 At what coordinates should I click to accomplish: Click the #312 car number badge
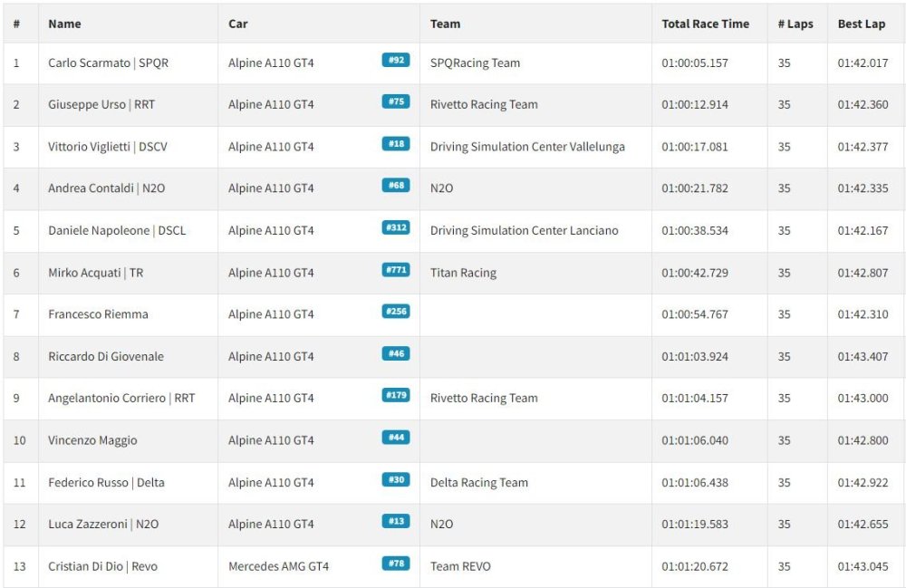(396, 227)
